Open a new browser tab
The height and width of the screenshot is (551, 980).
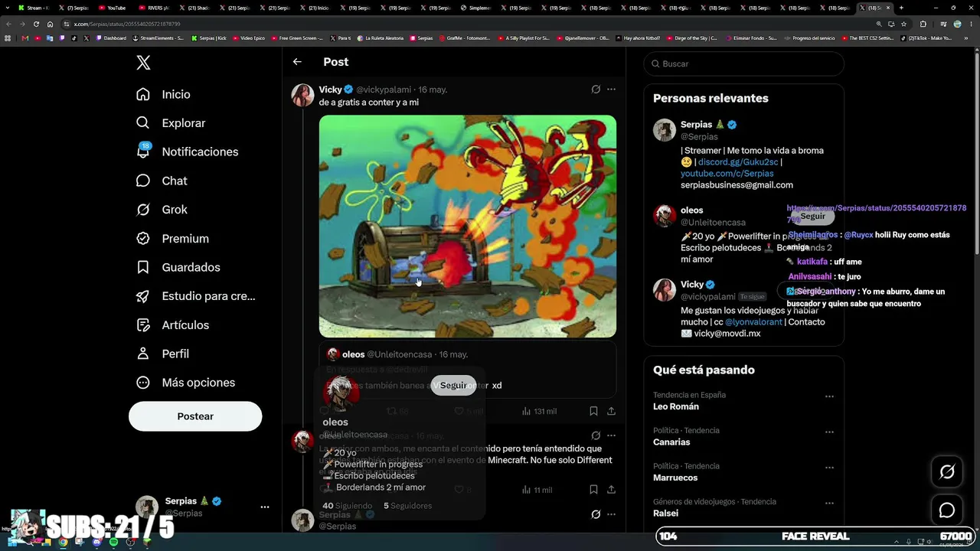click(x=901, y=8)
